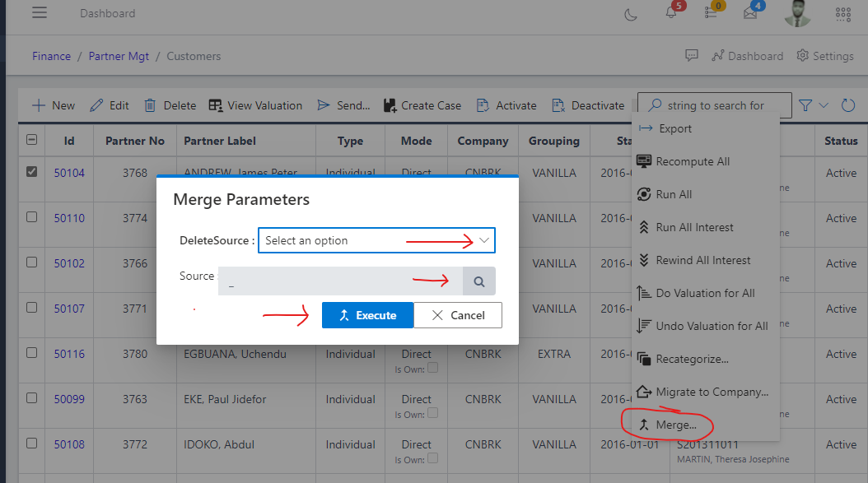Open the filter funnel icon
Image resolution: width=868 pixels, height=483 pixels.
pyautogui.click(x=806, y=105)
